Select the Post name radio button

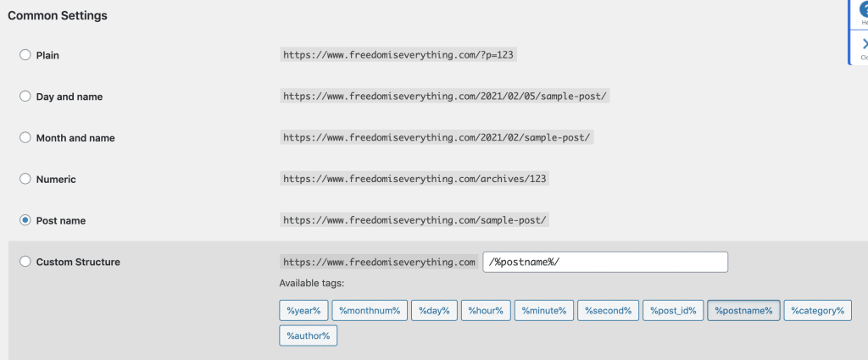pos(25,220)
